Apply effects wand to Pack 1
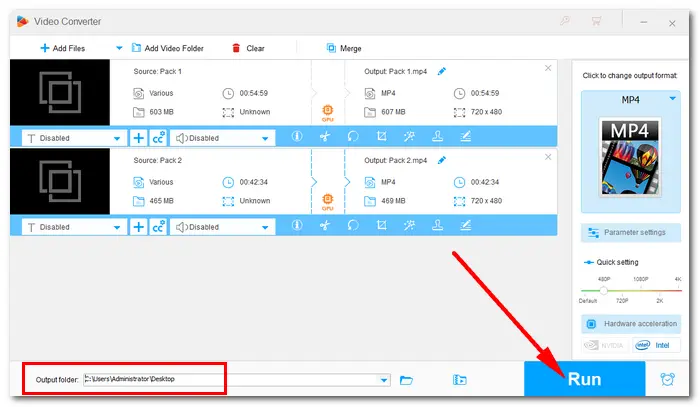Screen dimensions: 700x407 409,136
